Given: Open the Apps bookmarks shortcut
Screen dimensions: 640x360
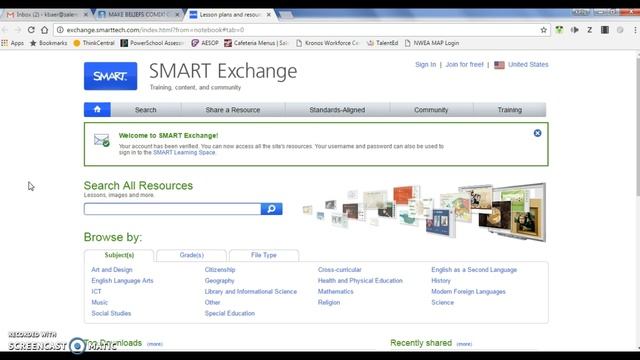Looking at the screenshot, I should click(13, 43).
